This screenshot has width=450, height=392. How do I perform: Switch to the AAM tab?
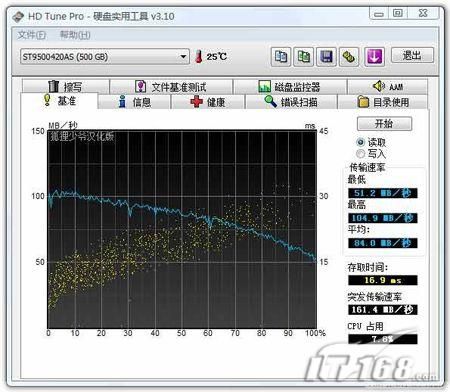coord(388,87)
